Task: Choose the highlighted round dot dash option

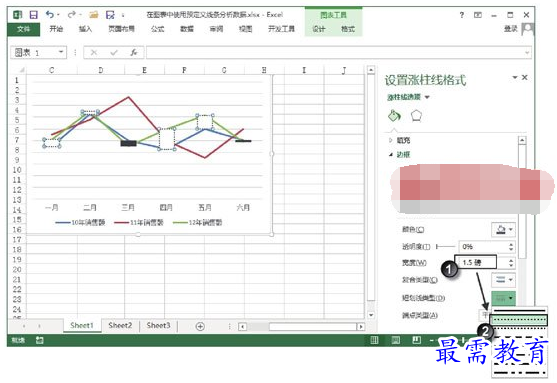Action: click(x=519, y=320)
